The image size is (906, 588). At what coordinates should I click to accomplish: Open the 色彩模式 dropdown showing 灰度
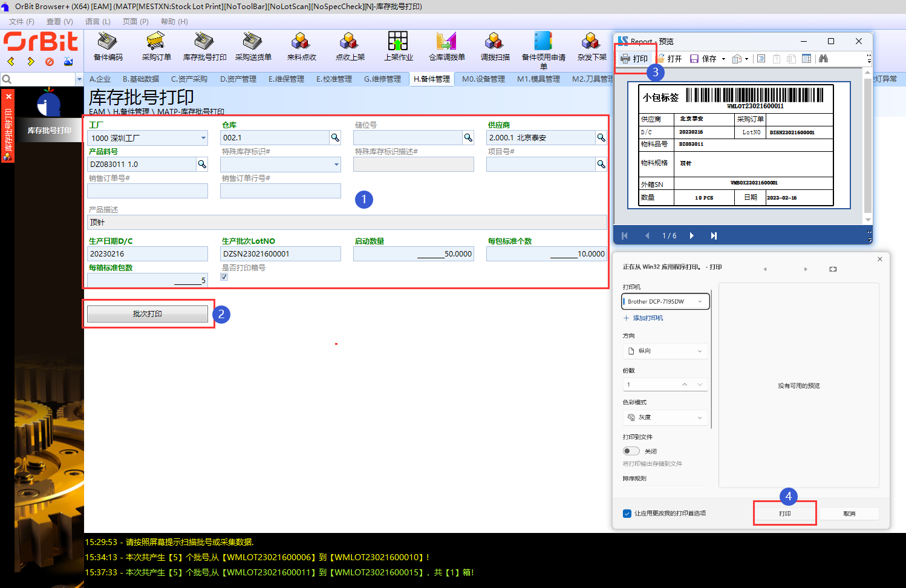(665, 417)
